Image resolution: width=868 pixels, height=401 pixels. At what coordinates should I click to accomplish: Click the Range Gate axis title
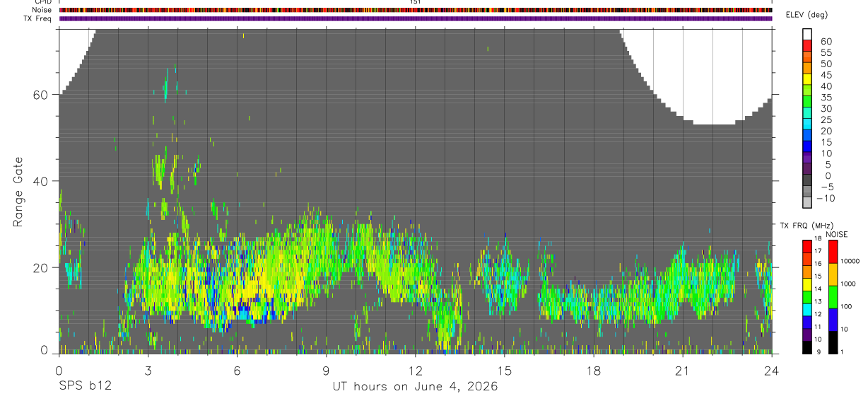(18, 192)
